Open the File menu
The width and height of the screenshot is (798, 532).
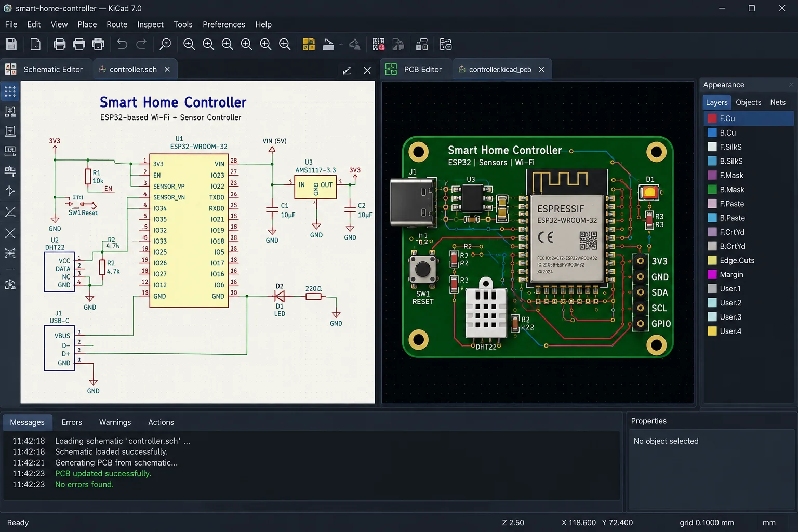[x=11, y=24]
